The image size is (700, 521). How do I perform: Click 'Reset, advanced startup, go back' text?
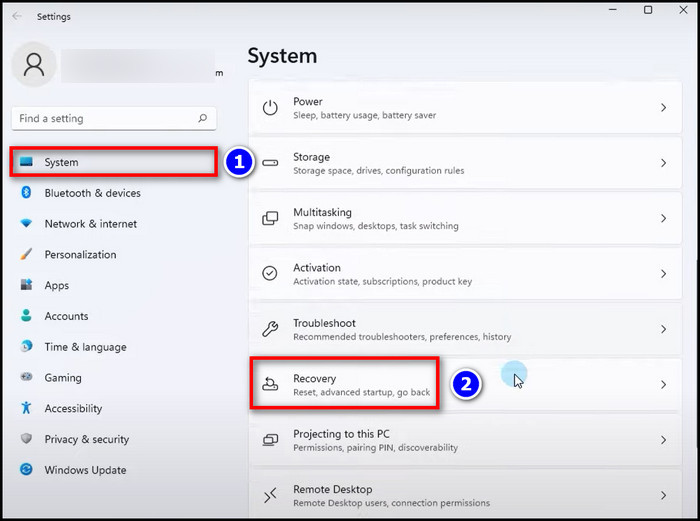coord(362,392)
